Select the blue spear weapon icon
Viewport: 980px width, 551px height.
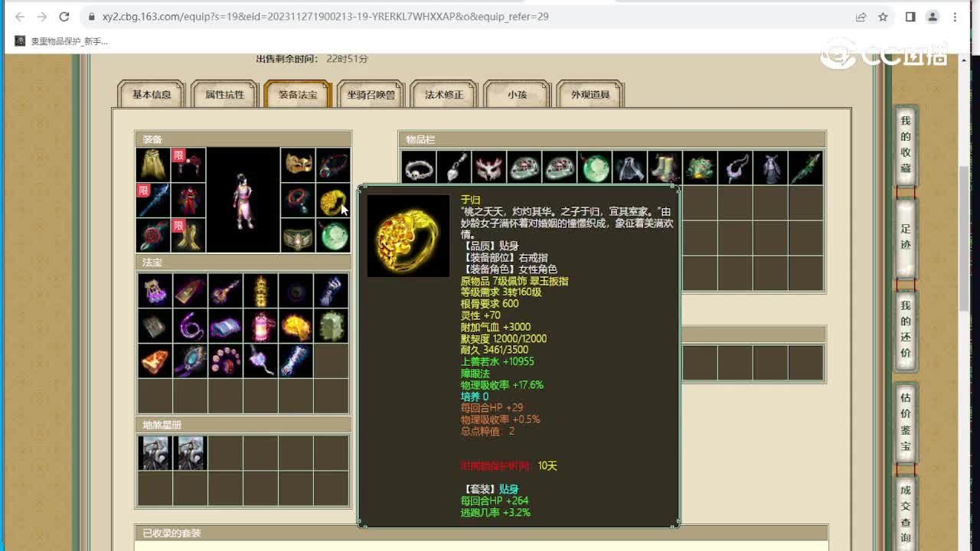click(153, 201)
